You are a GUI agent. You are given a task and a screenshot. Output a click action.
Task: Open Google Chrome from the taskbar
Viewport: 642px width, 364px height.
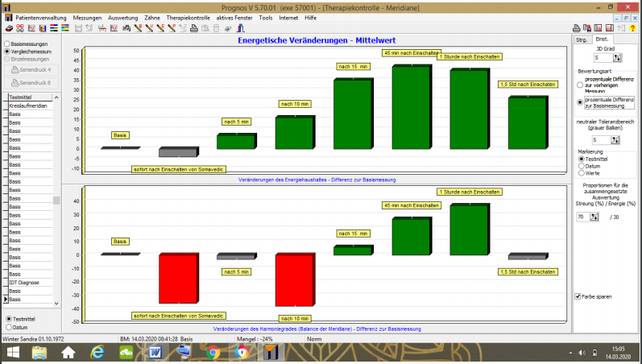[x=213, y=352]
